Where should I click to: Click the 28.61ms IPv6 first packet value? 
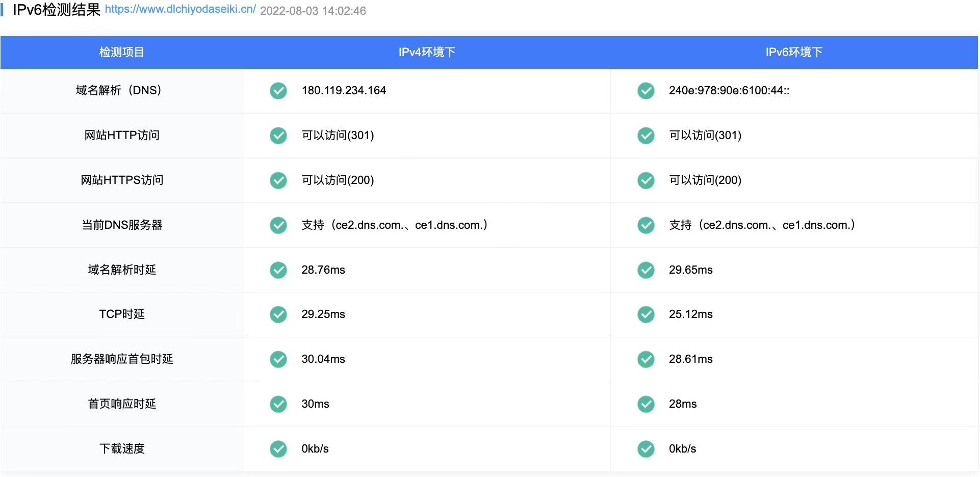point(690,359)
